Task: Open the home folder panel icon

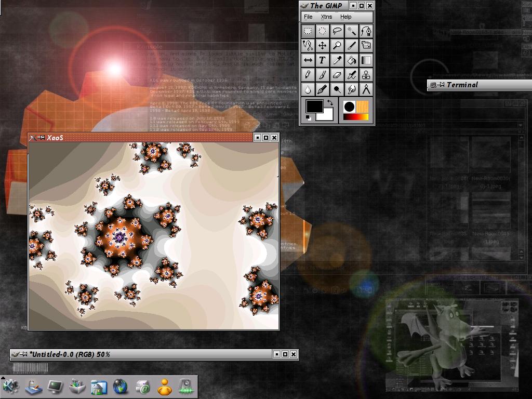Action: click(99, 387)
